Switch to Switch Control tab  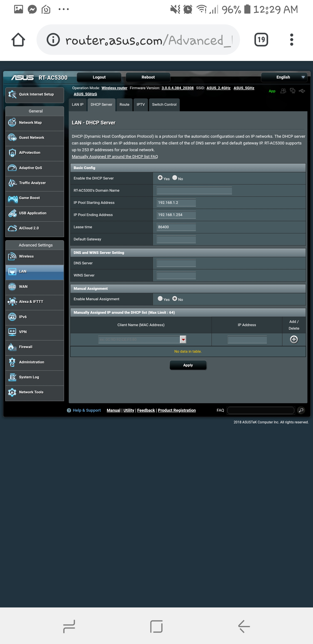pyautogui.click(x=164, y=105)
